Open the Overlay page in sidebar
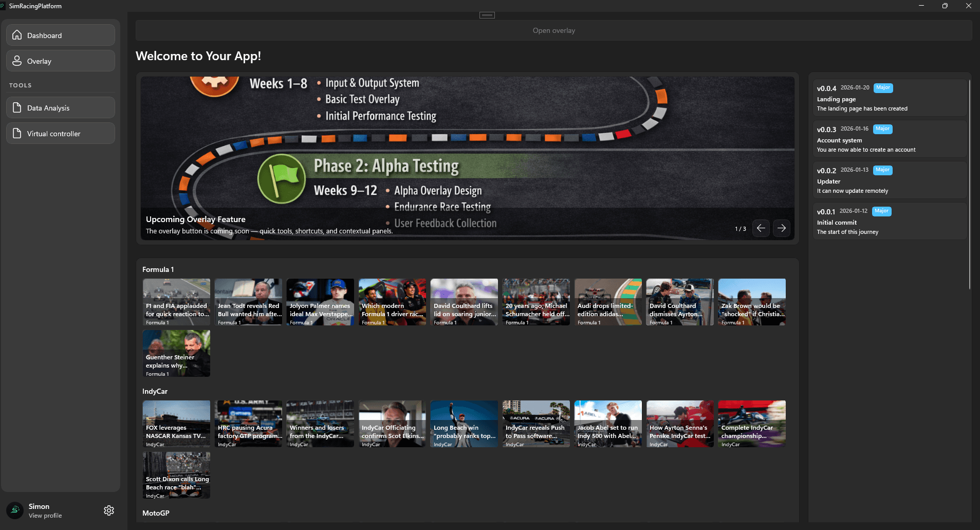 61,61
